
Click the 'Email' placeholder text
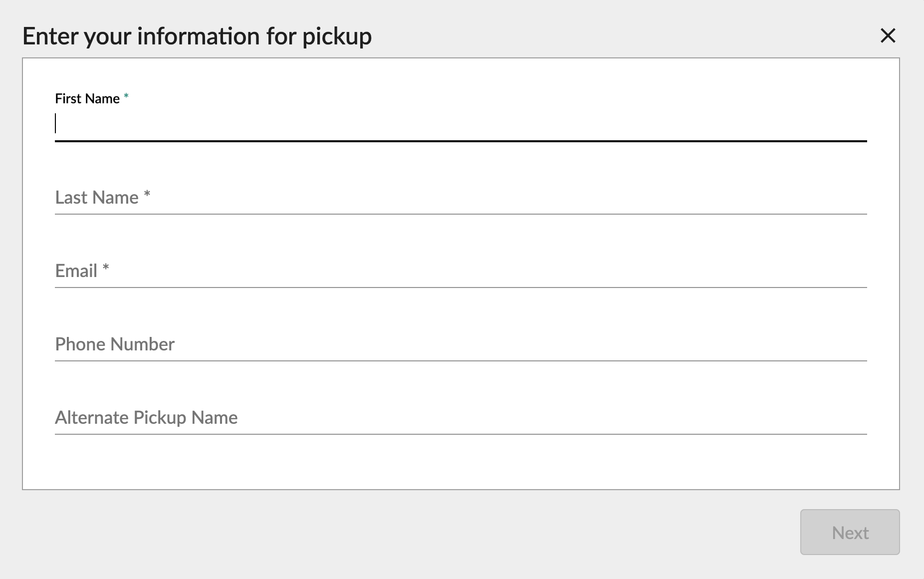tap(76, 271)
